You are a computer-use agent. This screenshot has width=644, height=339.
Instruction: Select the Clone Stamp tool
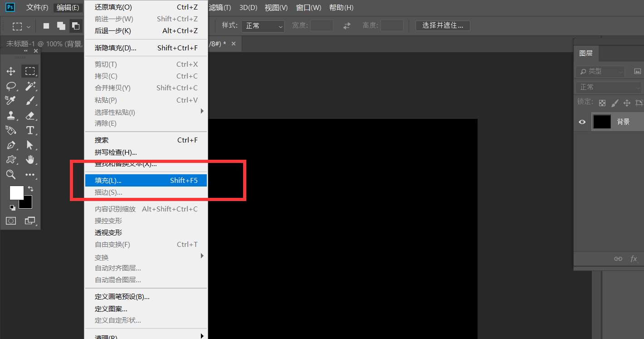point(11,116)
